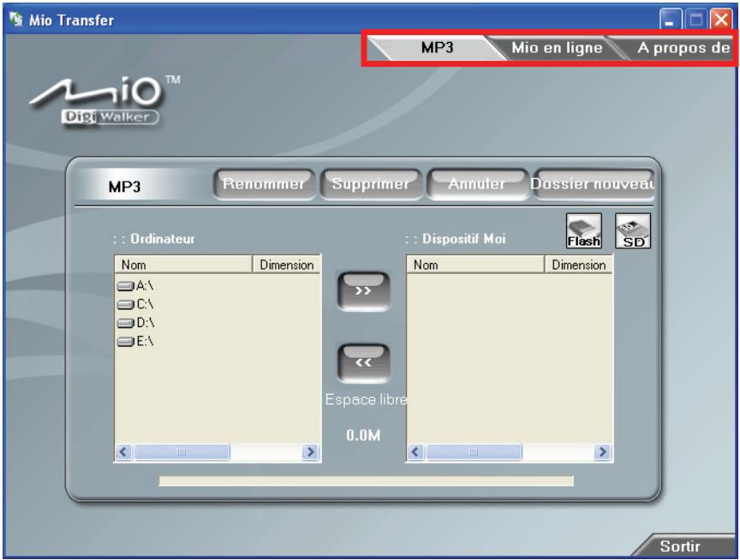Click the Espace libre label
Image resolution: width=740 pixels, height=560 pixels.
point(367,400)
